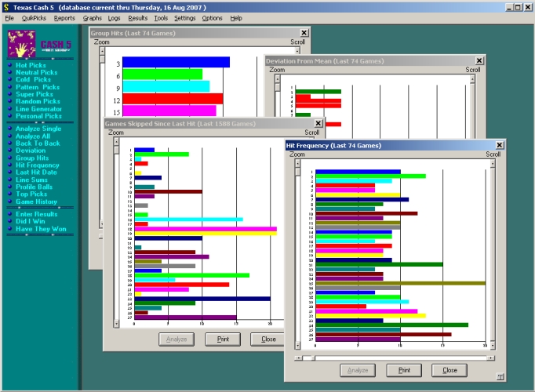Image resolution: width=535 pixels, height=392 pixels.
Task: Open Cold Picks in sidebar
Action: click(x=33, y=79)
